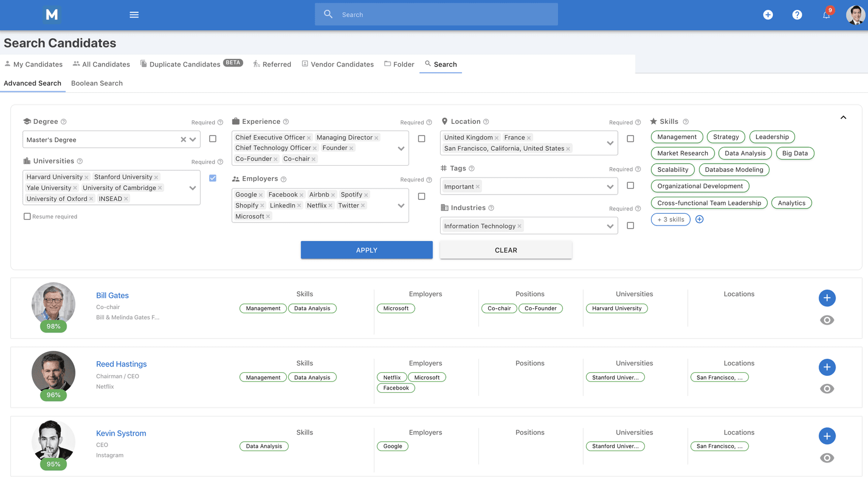868x479 pixels.
Task: Collapse the advanced search filter panel
Action: pos(843,118)
